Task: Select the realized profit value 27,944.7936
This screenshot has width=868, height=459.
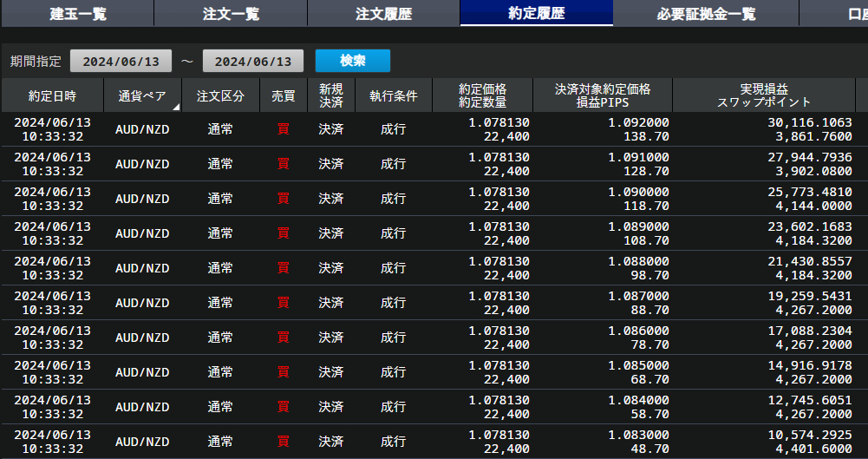Action: pos(809,157)
